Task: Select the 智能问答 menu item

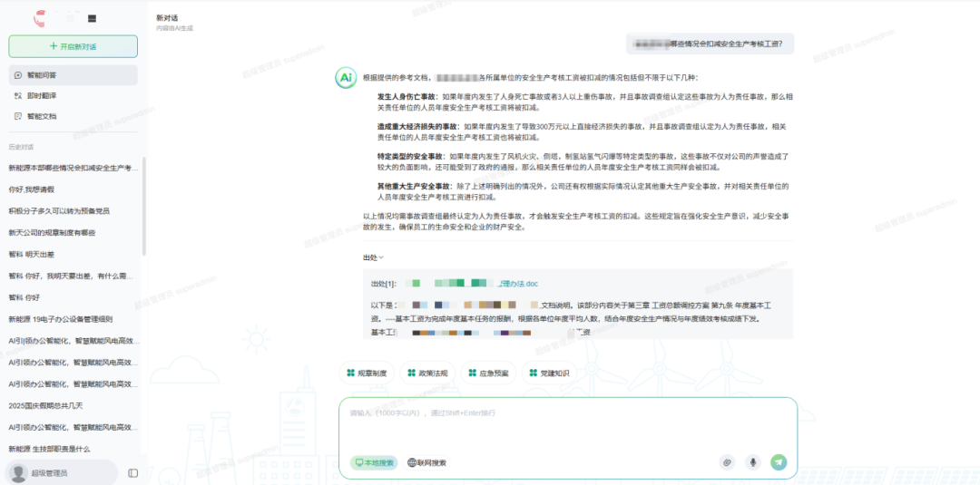Action: (x=73, y=75)
